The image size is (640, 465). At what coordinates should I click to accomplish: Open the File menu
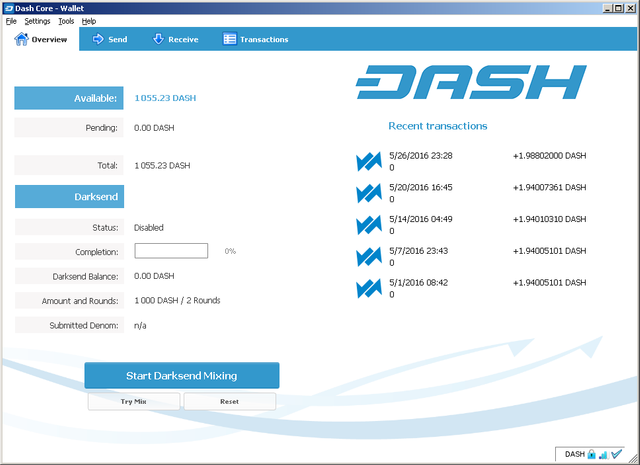pyautogui.click(x=11, y=21)
